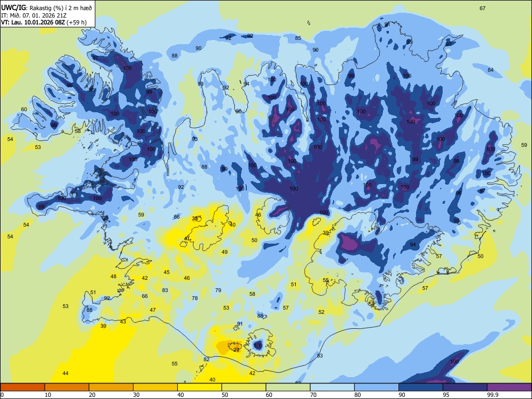This screenshot has height=399, width=532.
Task: Click the 70–80 light blue legend swatch
Action: click(332, 387)
